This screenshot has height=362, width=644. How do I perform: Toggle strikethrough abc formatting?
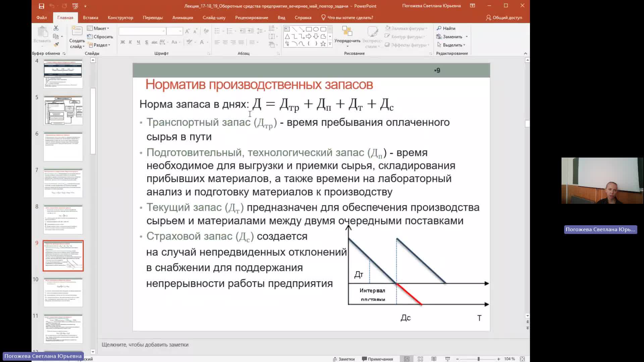point(154,42)
